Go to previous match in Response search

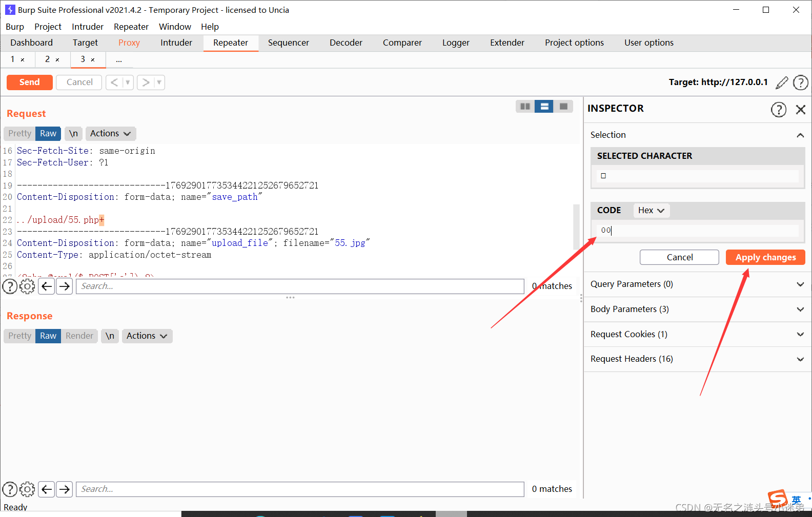(x=47, y=489)
